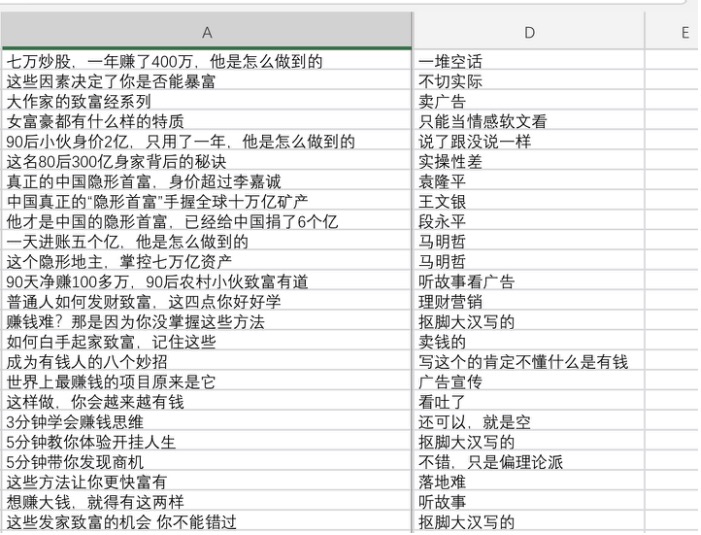
Task: Select cell '这些发家致富的机会 你不能错过'
Action: [207, 522]
